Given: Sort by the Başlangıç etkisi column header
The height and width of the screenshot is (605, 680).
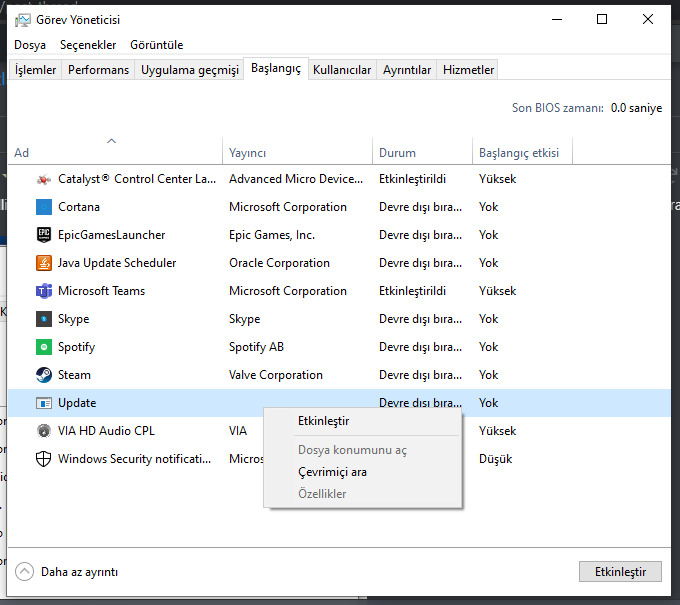Looking at the screenshot, I should (523, 150).
